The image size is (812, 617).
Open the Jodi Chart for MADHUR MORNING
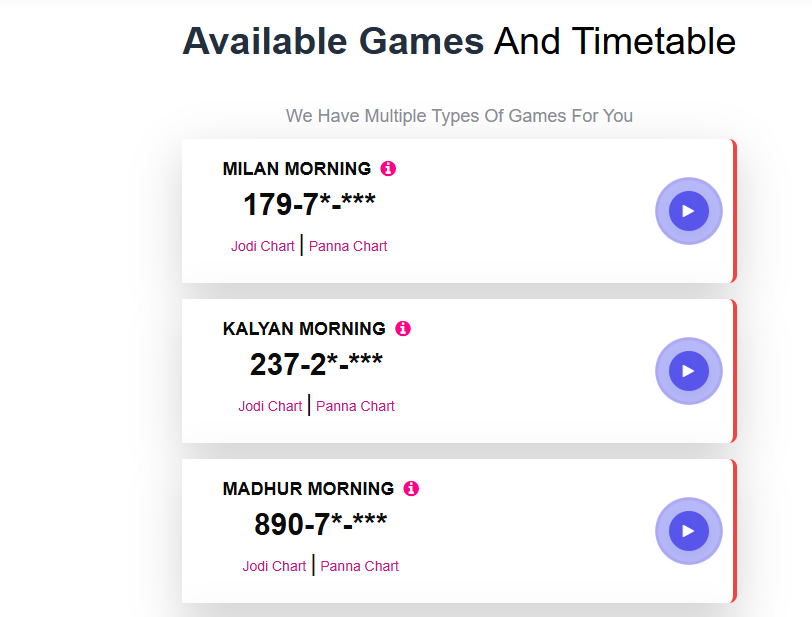(x=274, y=565)
